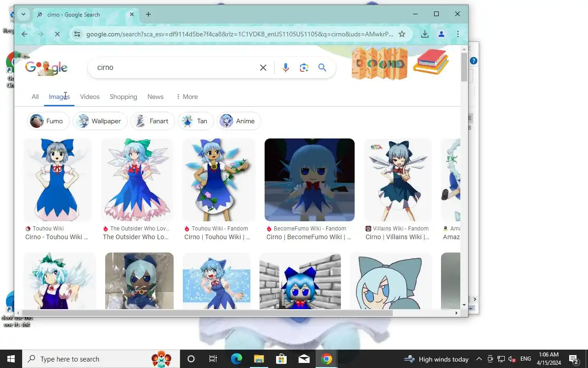This screenshot has width=588, height=368.
Task: View site information icon in address bar
Action: [77, 34]
